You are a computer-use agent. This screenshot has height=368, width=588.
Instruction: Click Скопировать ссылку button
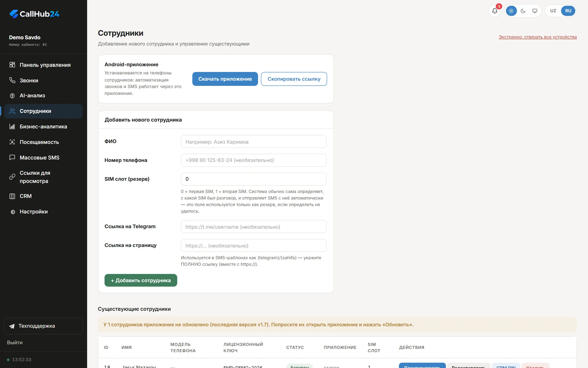coord(294,79)
